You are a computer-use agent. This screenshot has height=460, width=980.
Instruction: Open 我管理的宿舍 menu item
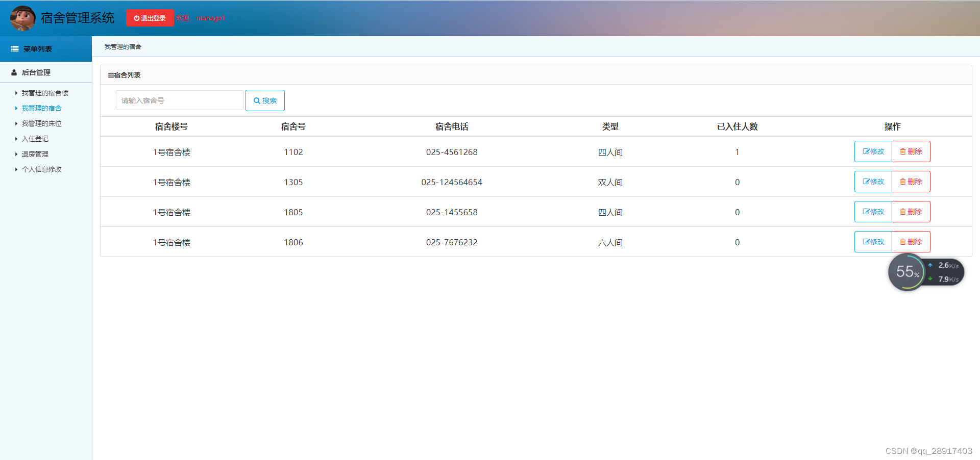pyautogui.click(x=41, y=108)
